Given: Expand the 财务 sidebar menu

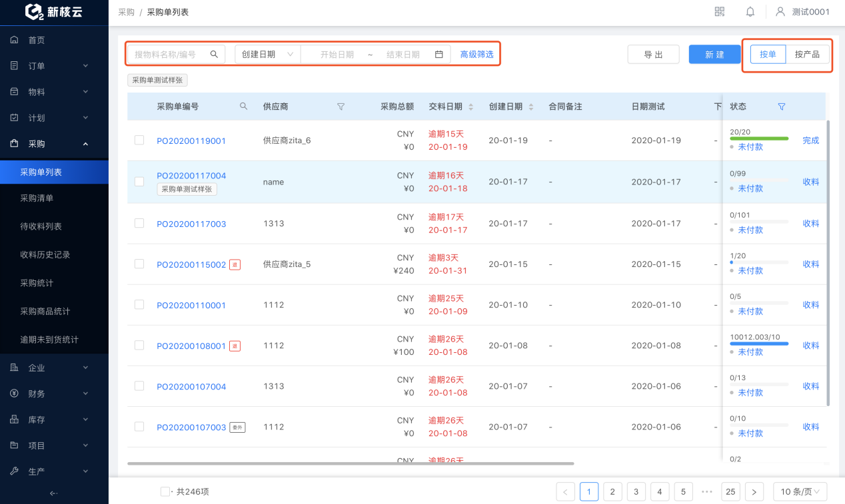Looking at the screenshot, I should click(x=85, y=393).
